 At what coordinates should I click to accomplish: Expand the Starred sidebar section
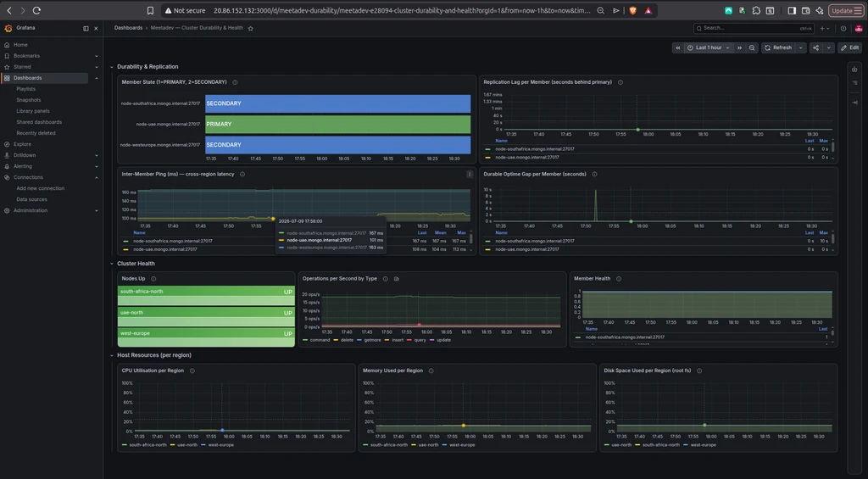(97, 67)
